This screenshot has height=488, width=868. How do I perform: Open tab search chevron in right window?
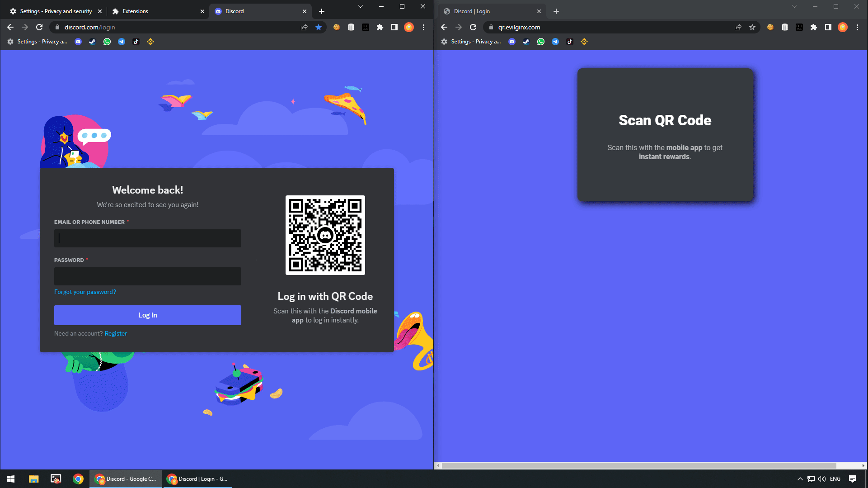pyautogui.click(x=794, y=6)
